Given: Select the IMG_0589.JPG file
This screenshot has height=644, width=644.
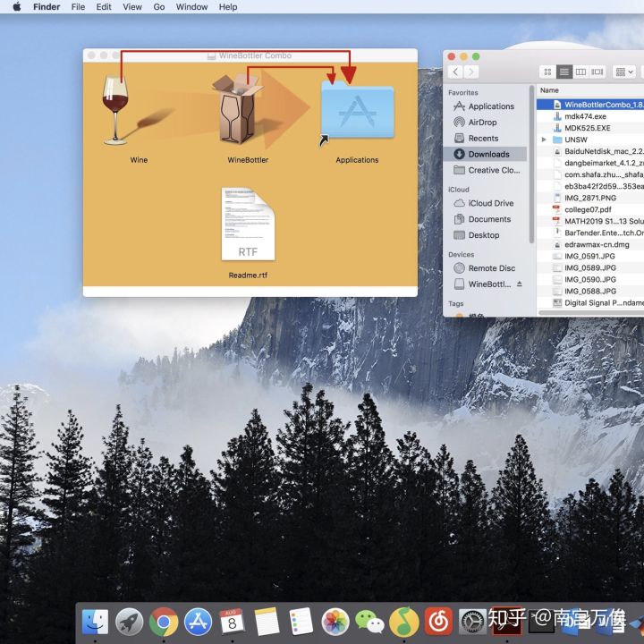Looking at the screenshot, I should pyautogui.click(x=590, y=267).
